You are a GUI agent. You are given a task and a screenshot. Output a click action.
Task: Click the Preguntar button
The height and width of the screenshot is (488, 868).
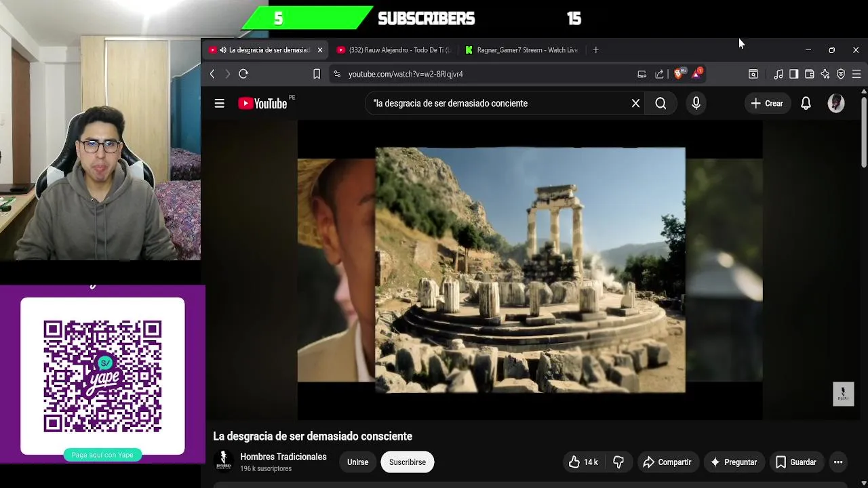733,462
